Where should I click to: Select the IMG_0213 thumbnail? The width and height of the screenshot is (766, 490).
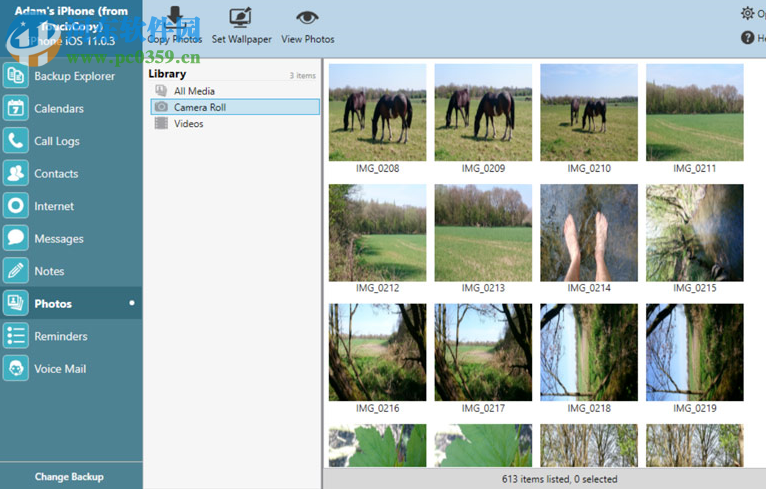pos(483,233)
